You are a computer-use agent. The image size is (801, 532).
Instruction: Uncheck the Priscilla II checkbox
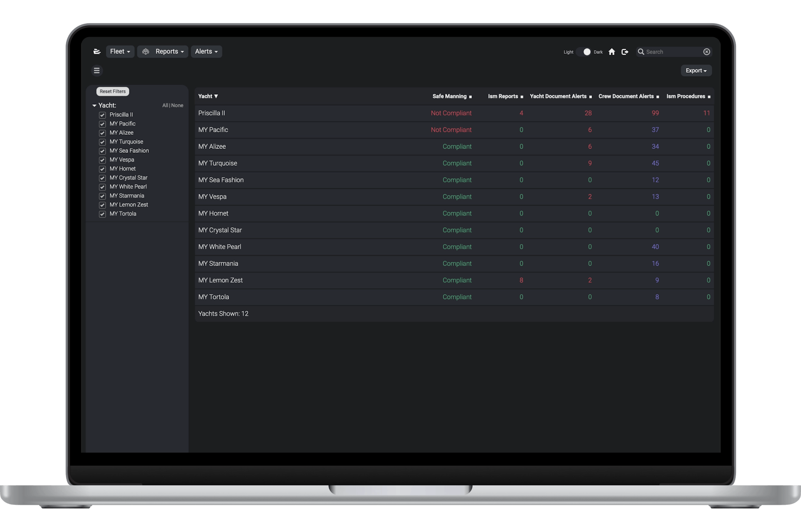102,115
